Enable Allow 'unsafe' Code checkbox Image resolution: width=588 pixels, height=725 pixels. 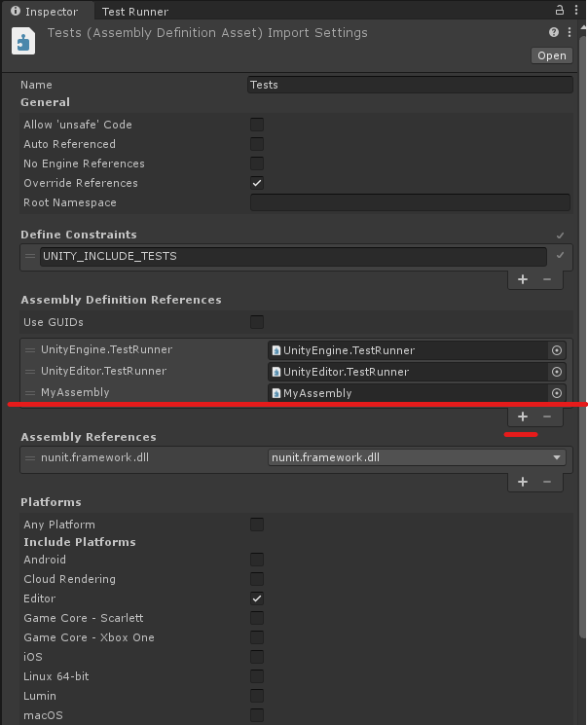pos(257,125)
